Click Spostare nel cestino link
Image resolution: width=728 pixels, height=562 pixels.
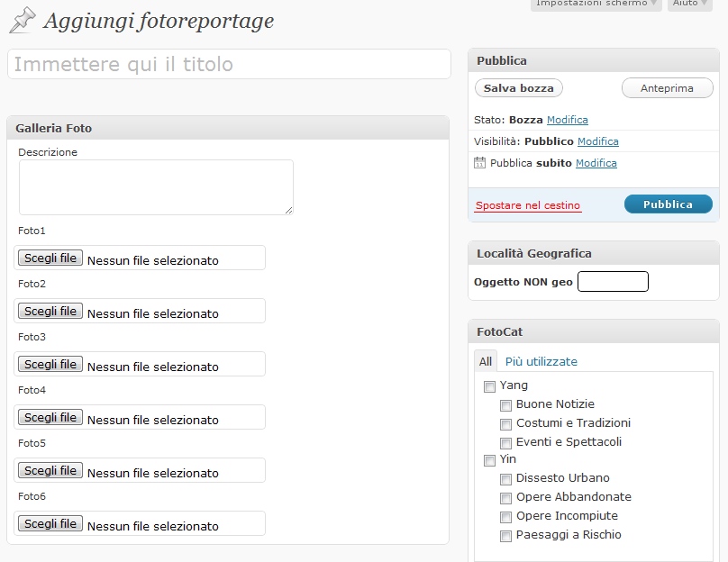click(x=528, y=205)
